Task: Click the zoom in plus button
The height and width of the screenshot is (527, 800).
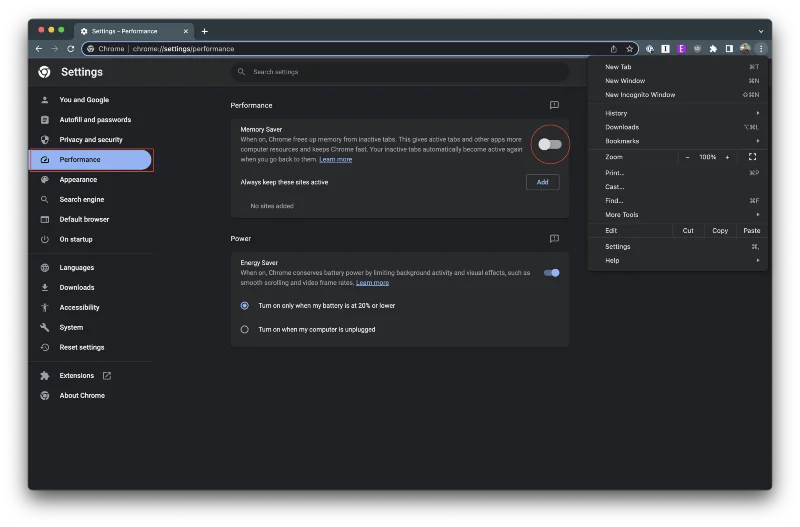Action: point(727,157)
